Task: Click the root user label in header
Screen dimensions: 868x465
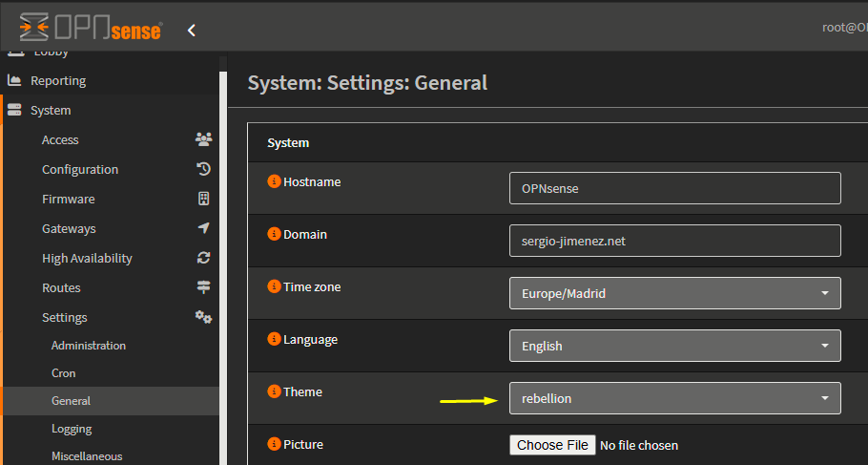Action: click(845, 27)
